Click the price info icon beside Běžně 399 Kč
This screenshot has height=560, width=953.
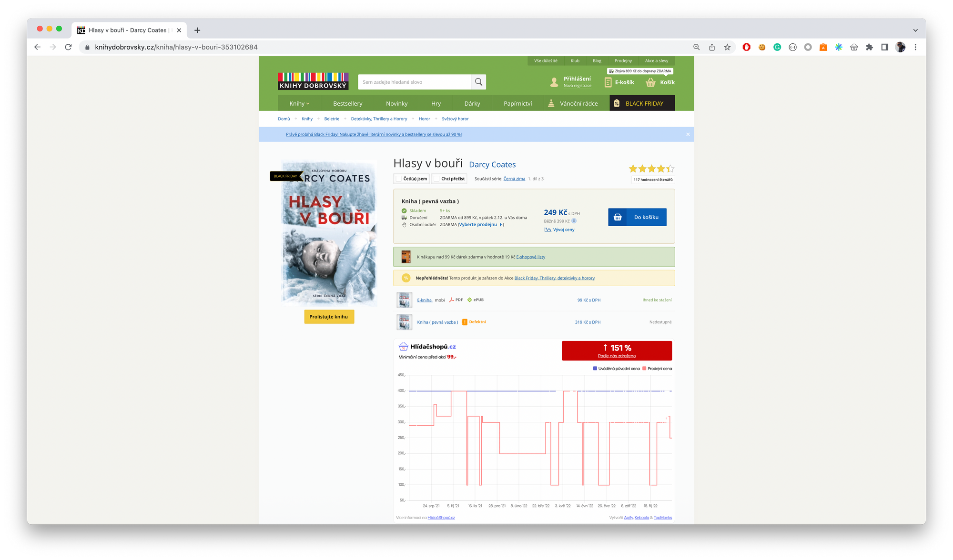pyautogui.click(x=574, y=221)
